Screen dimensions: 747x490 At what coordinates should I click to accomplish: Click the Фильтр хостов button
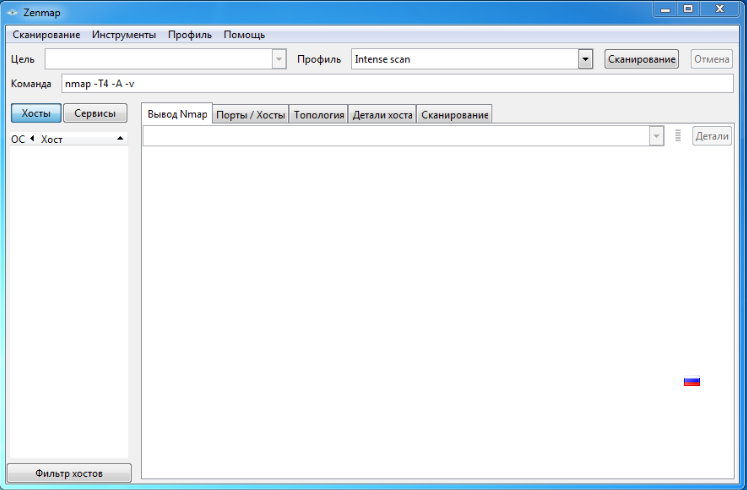(x=69, y=473)
